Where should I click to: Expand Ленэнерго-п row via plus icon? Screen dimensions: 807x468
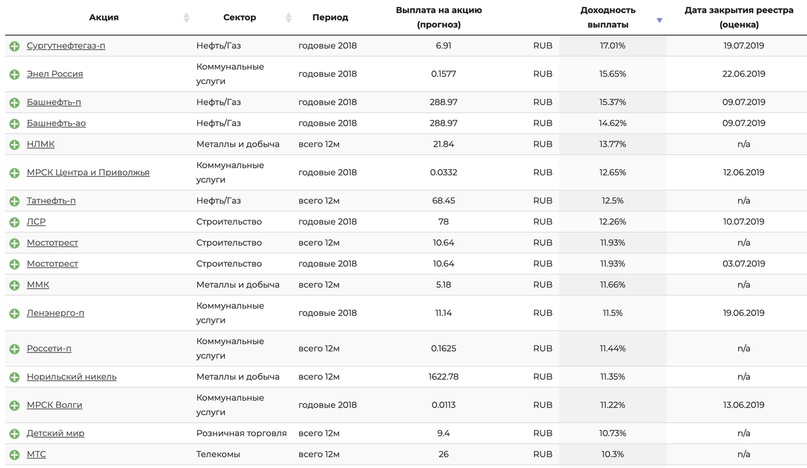tap(14, 314)
